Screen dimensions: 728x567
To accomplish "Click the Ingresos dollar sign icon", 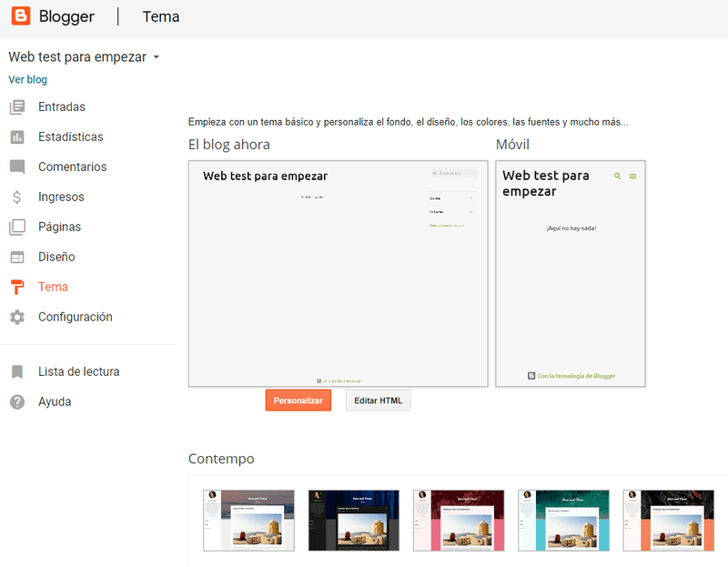I will click(17, 197).
